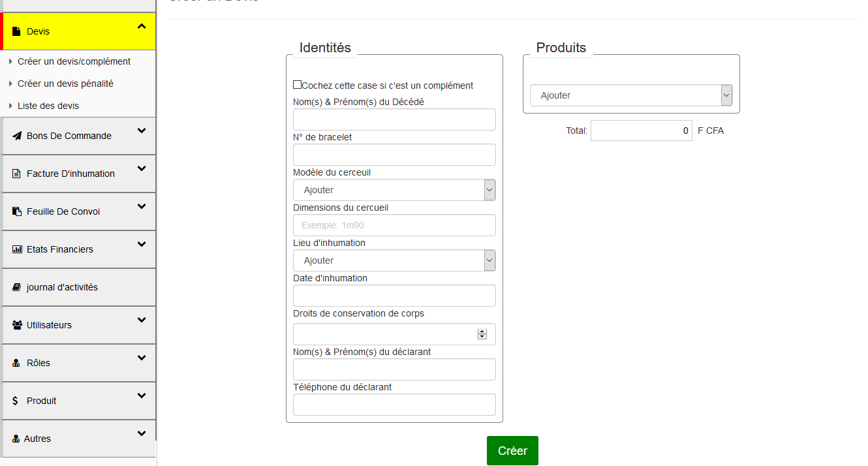Click the Etats Financiers chart icon
This screenshot has width=868, height=466.
17,249
